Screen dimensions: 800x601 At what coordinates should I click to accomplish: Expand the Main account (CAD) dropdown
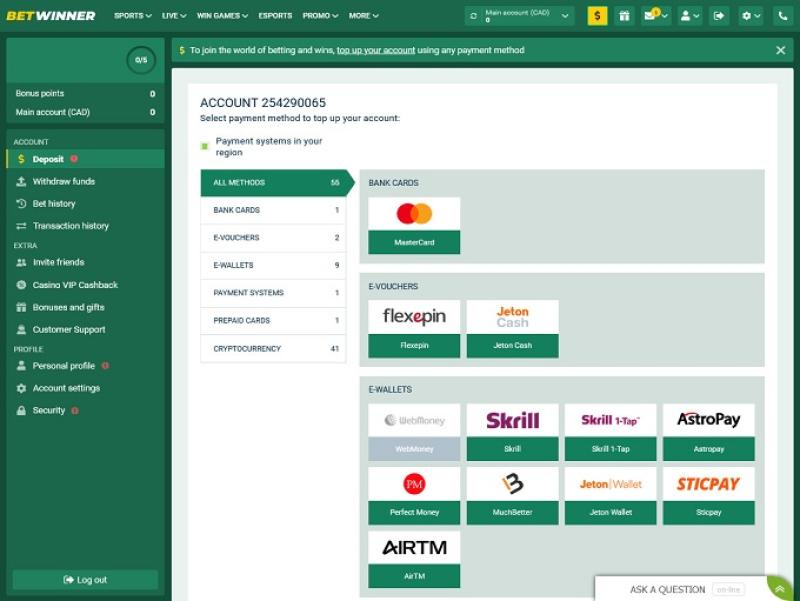[x=566, y=16]
